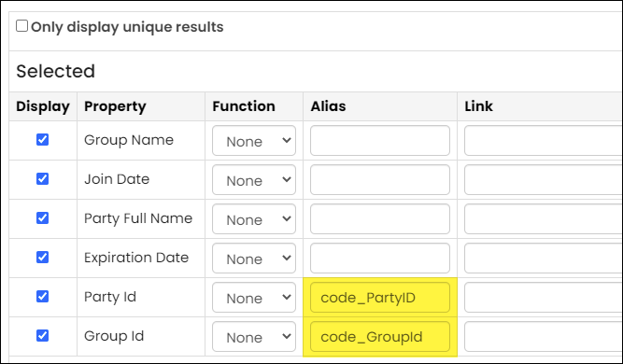Click the code_GroupId alias field
Image resolution: width=623 pixels, height=364 pixels.
point(380,337)
